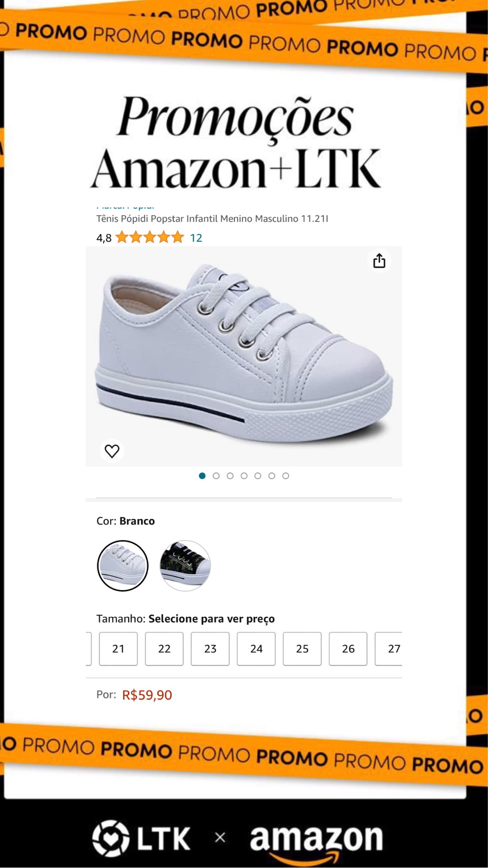Tap the share icon on product image

pyautogui.click(x=379, y=261)
